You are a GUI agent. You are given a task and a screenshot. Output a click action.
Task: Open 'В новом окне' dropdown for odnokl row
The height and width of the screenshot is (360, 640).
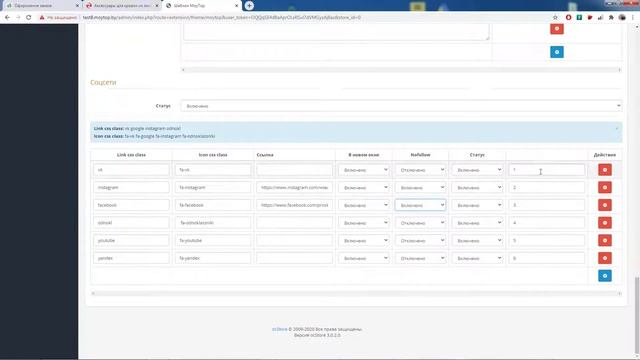[x=363, y=223]
